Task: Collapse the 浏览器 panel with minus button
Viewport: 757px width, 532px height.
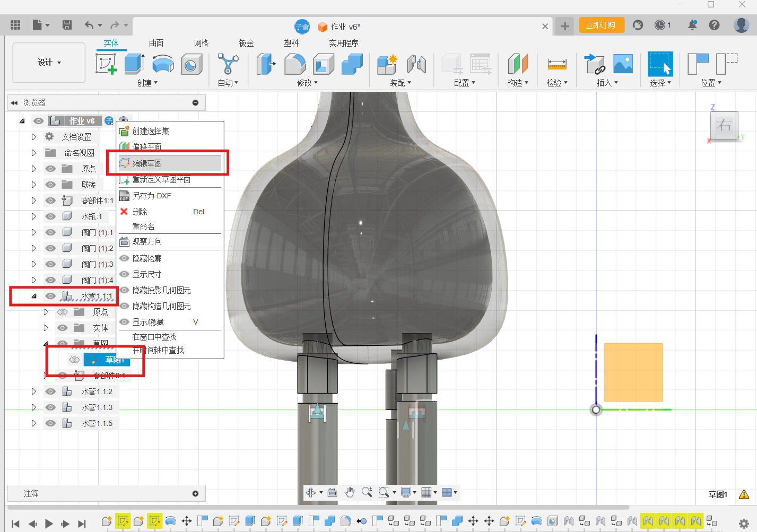Action: [x=195, y=102]
